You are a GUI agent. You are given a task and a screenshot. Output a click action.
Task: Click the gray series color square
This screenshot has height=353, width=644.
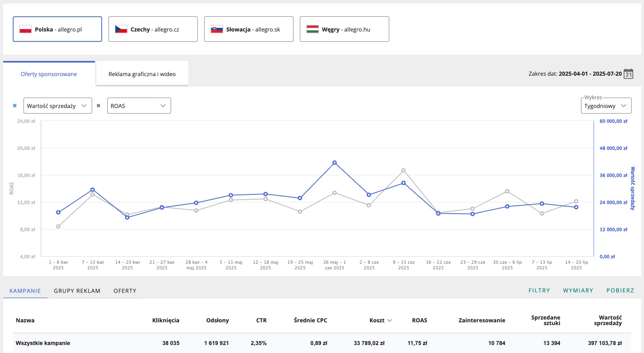tap(98, 106)
